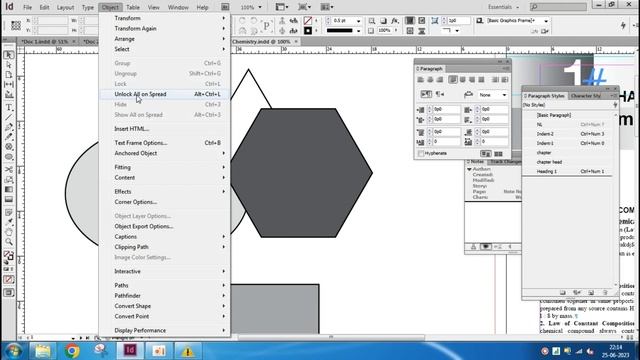The image size is (640, 360).
Task: Click the Quick Apply lightning icon
Action: (623, 25)
